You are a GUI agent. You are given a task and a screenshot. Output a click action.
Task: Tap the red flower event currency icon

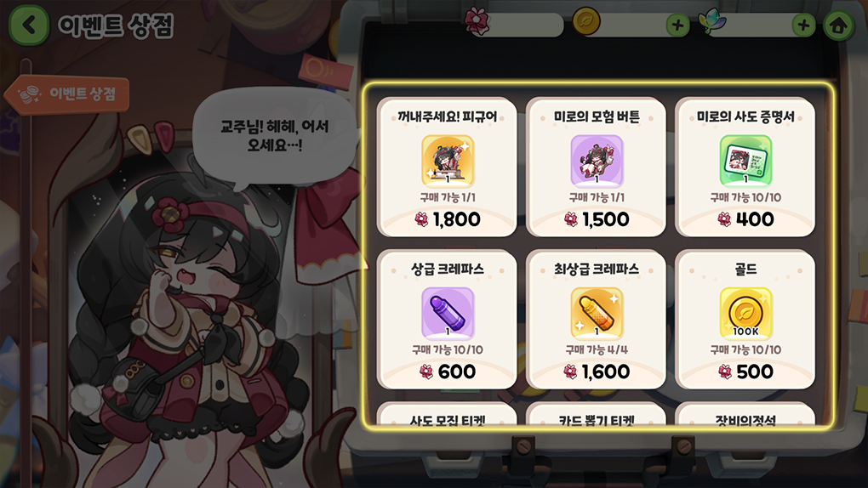(477, 21)
